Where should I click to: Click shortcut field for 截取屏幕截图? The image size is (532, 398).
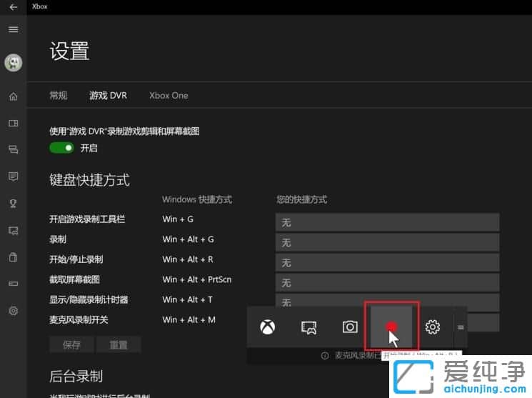pyautogui.click(x=387, y=282)
